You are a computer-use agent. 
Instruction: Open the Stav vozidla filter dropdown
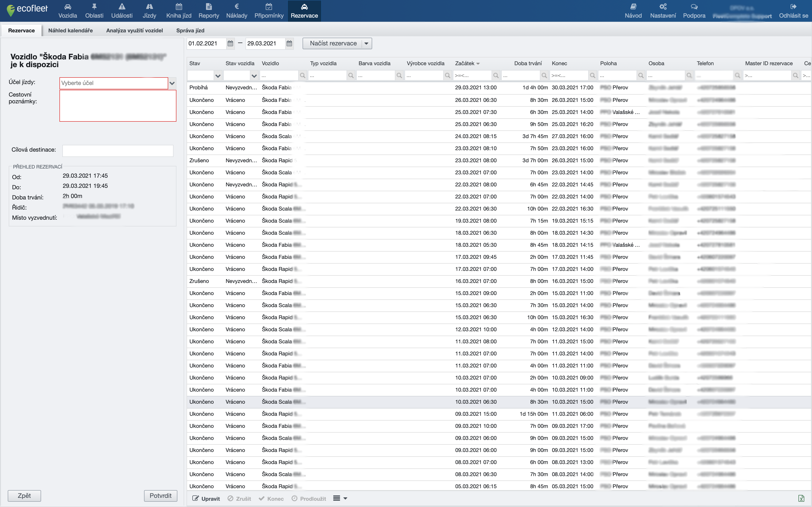254,76
